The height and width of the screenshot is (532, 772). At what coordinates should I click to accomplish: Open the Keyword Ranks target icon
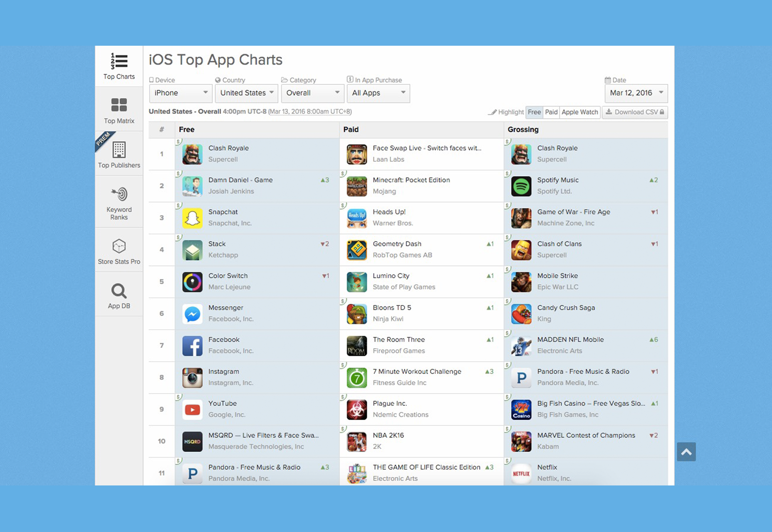(119, 194)
